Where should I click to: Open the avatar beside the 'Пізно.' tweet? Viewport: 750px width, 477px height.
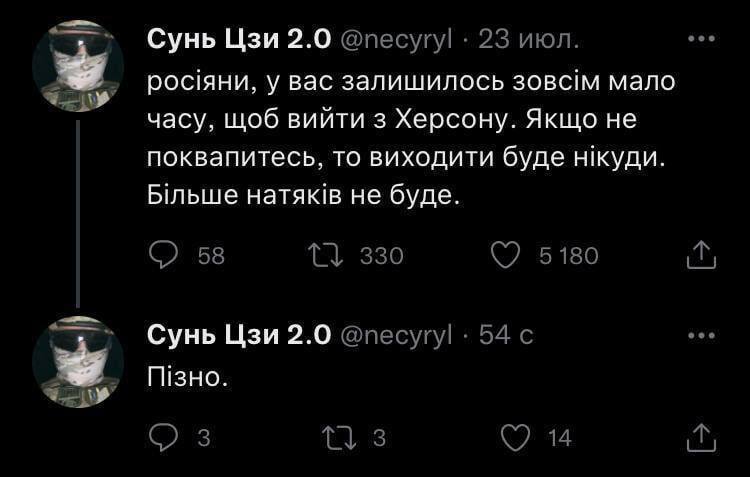tap(78, 360)
